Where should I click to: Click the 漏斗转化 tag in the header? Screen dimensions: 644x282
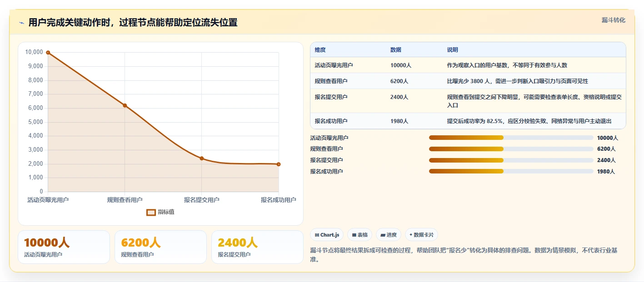614,20
